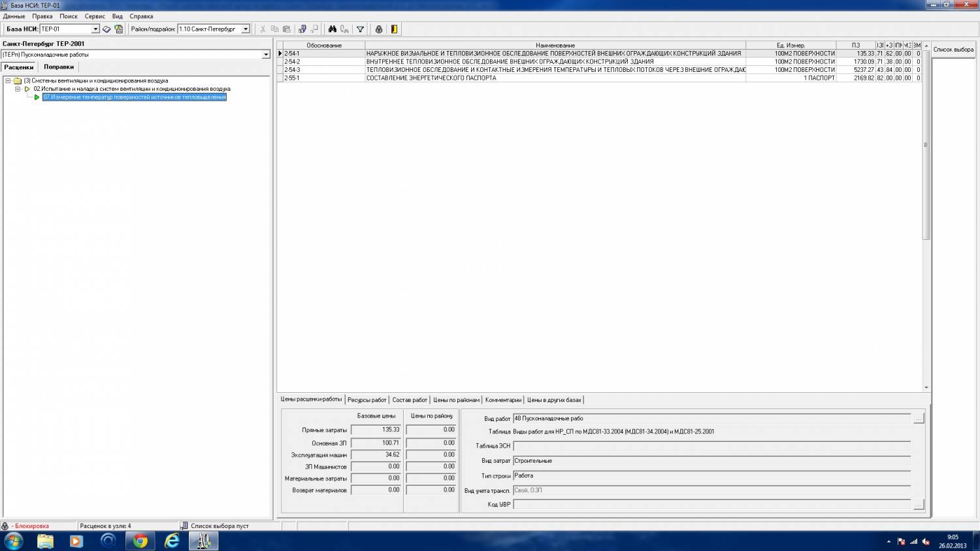Viewport: 980px width, 551px height.
Task: Click the ellipsis button beside Вид работ field
Action: (919, 418)
